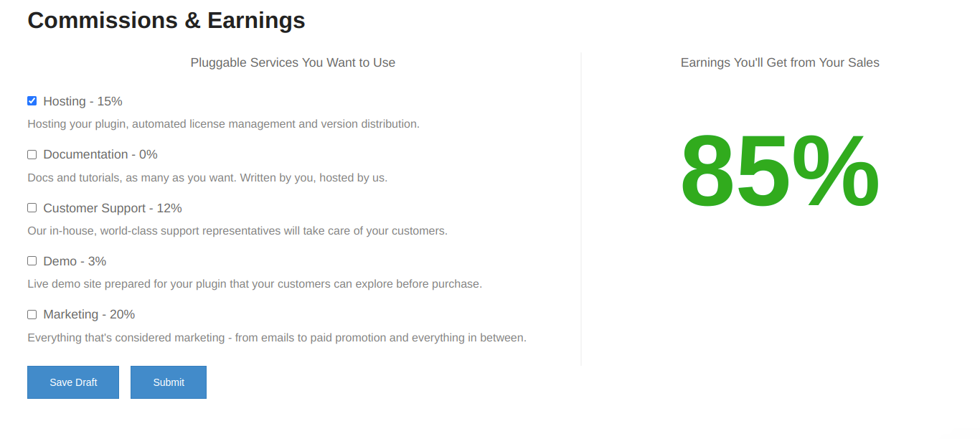Viewport: 980px width, 439px height.
Task: Click the Marketing - 20% label
Action: [x=89, y=314]
